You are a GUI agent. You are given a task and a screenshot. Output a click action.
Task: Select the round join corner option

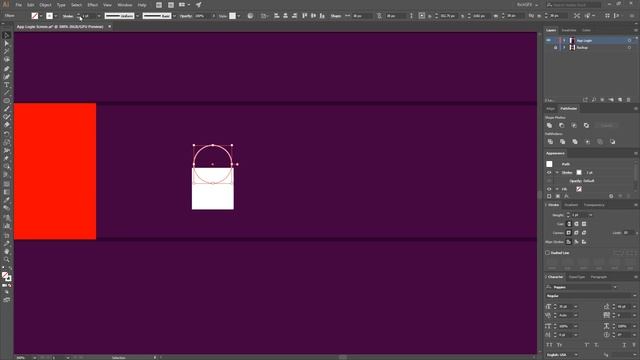point(576,233)
